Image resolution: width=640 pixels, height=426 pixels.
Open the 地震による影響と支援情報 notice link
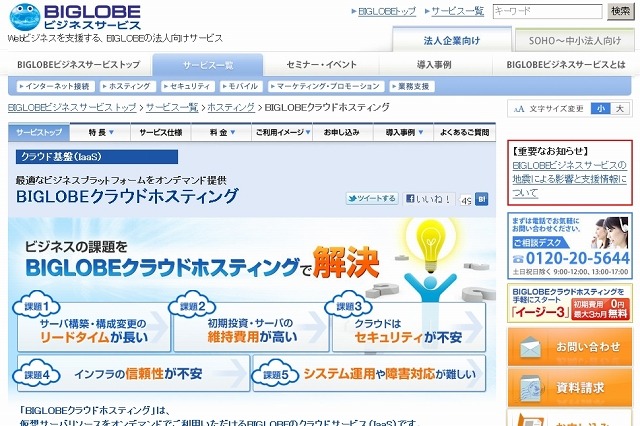pos(569,179)
